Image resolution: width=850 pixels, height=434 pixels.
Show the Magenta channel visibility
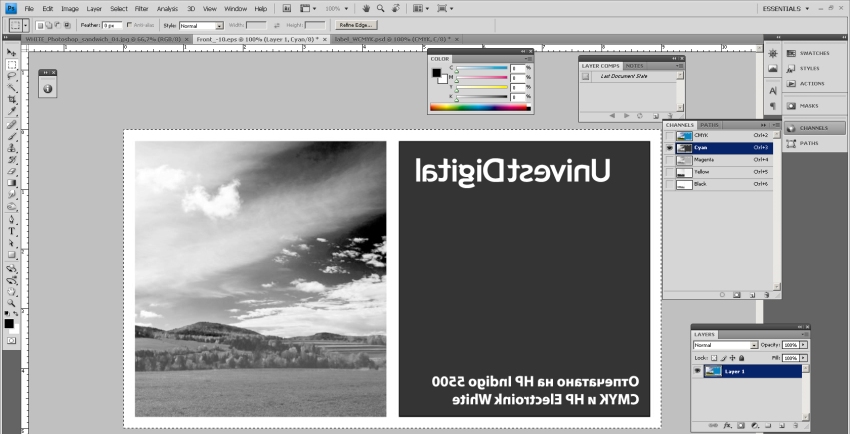coord(670,160)
